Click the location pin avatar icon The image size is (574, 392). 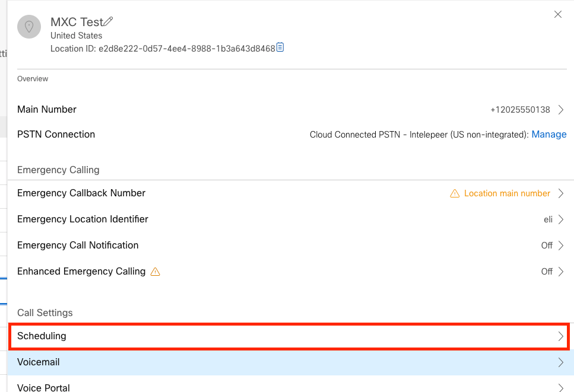pyautogui.click(x=29, y=27)
